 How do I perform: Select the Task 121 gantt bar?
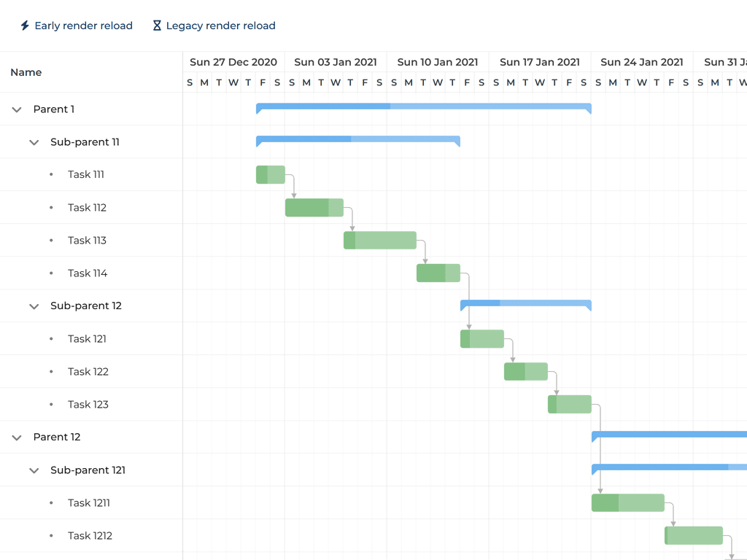point(481,339)
